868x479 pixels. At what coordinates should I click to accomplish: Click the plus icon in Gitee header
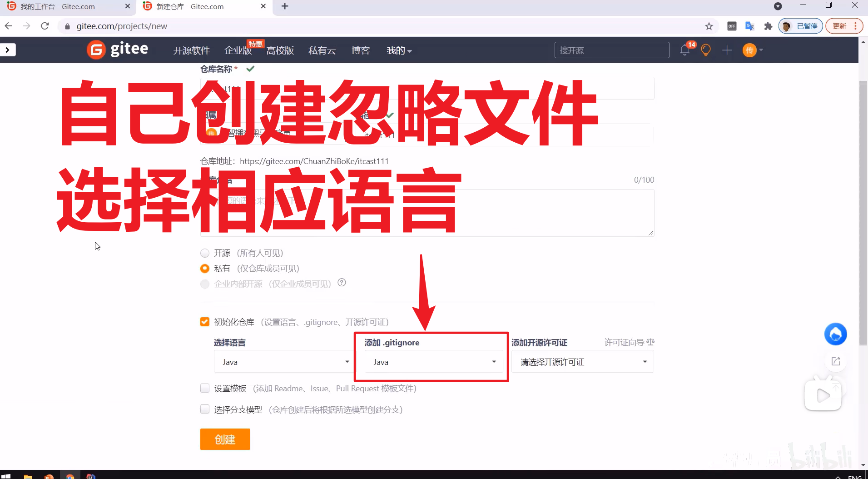727,50
